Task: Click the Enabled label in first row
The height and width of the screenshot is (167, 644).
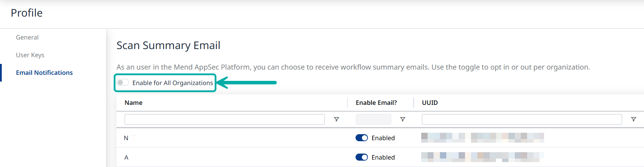Action: tap(383, 138)
